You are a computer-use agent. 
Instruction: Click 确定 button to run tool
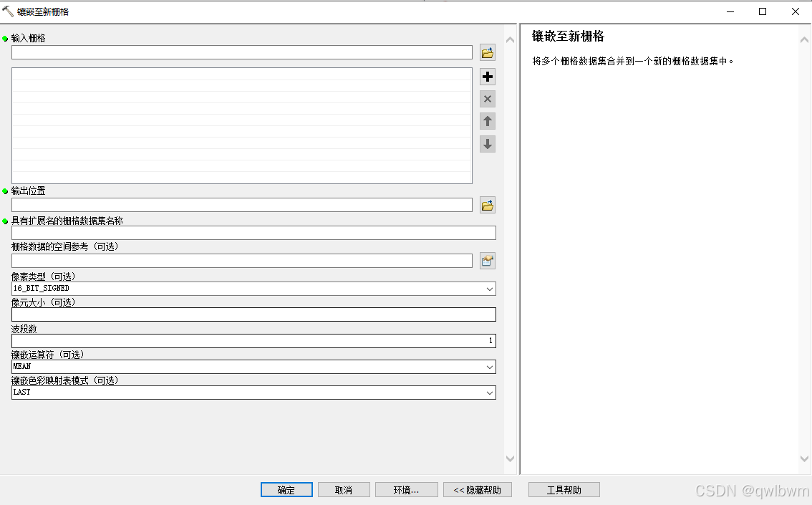286,490
